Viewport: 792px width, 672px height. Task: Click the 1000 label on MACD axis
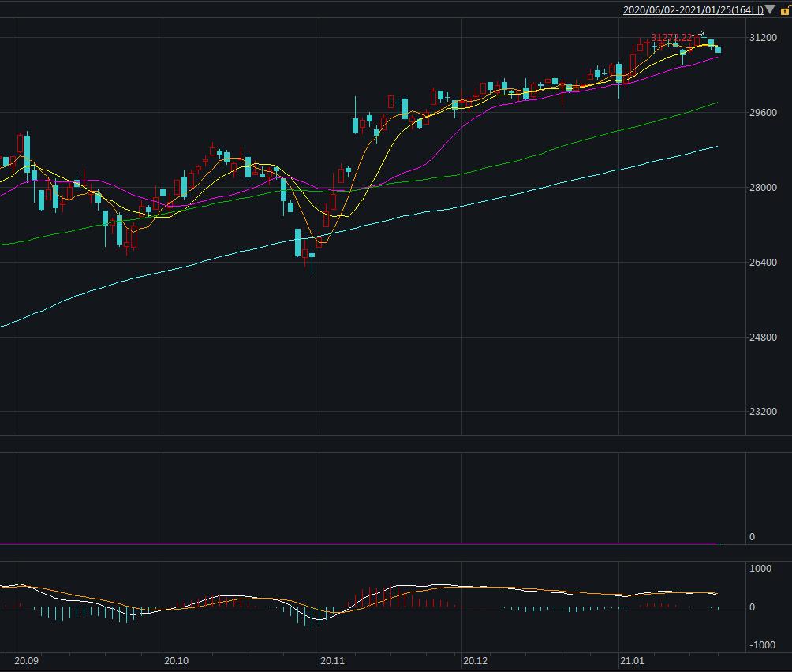click(x=760, y=569)
